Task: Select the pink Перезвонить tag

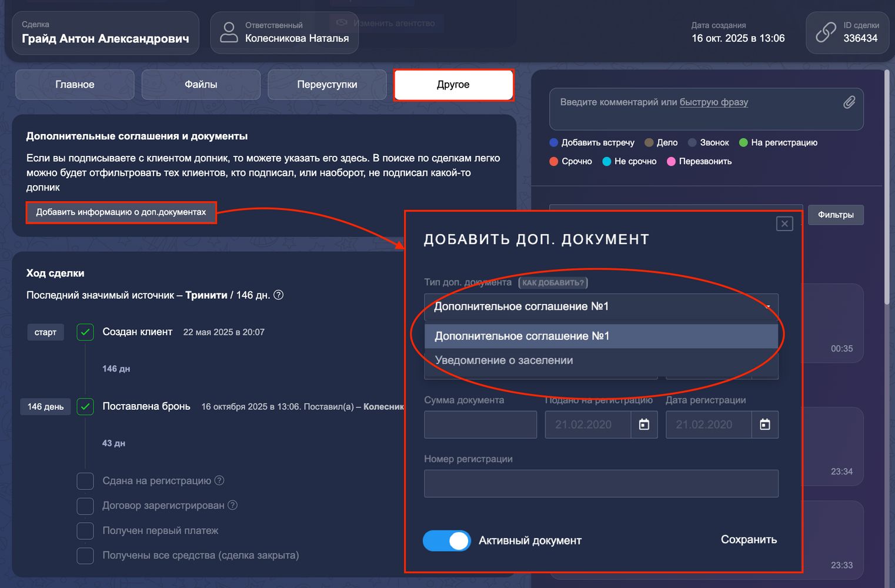Action: click(699, 161)
